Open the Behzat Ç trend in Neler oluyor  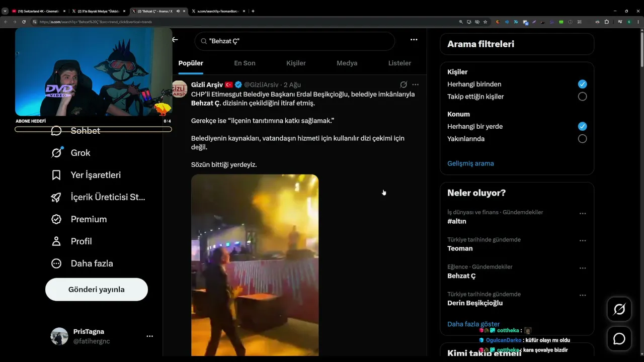click(x=461, y=276)
